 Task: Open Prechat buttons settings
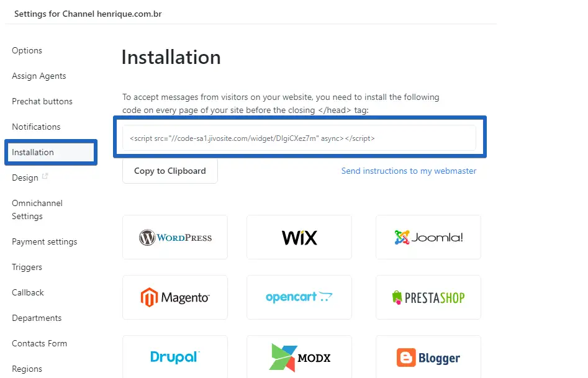pos(42,102)
